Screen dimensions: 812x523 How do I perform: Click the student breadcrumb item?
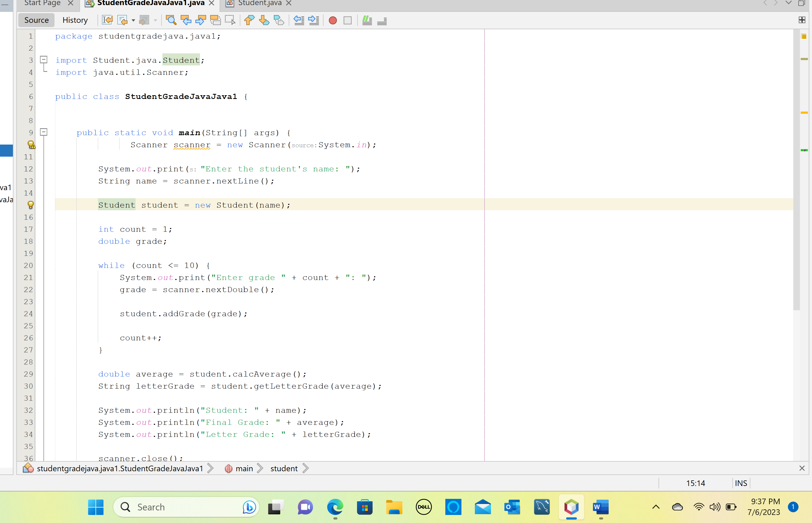coord(284,469)
